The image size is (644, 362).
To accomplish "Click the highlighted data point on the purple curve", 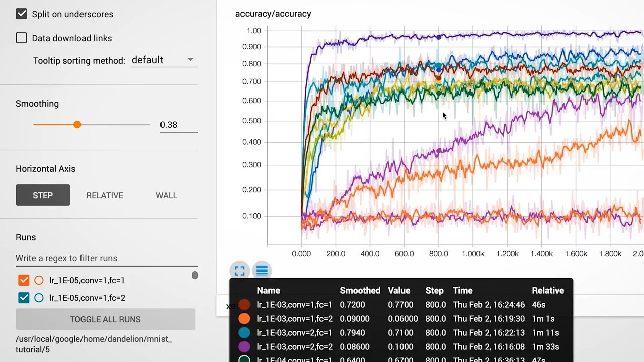I will 439,37.
